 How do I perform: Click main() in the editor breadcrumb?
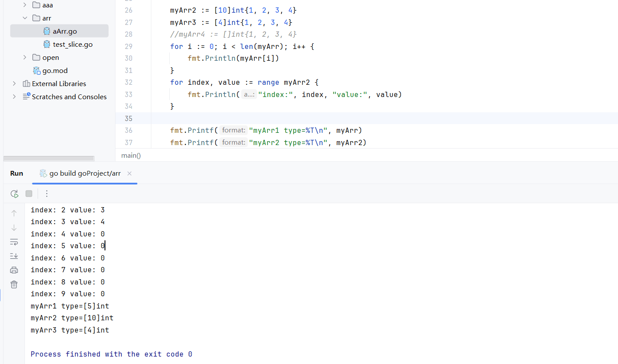coord(131,156)
